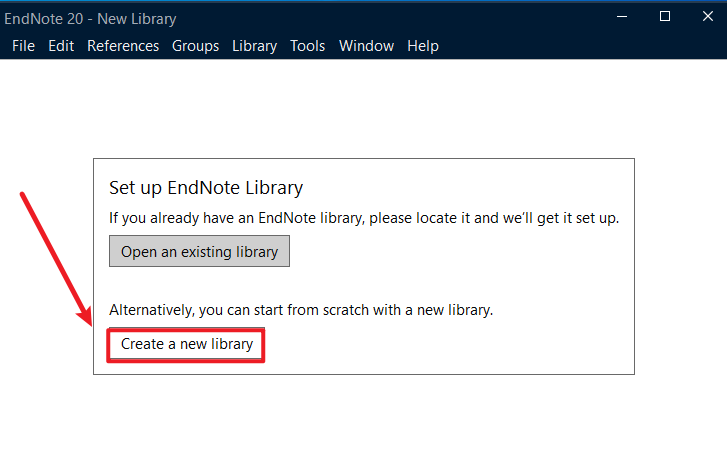Open the Window menu
The image size is (727, 468).
pos(366,46)
